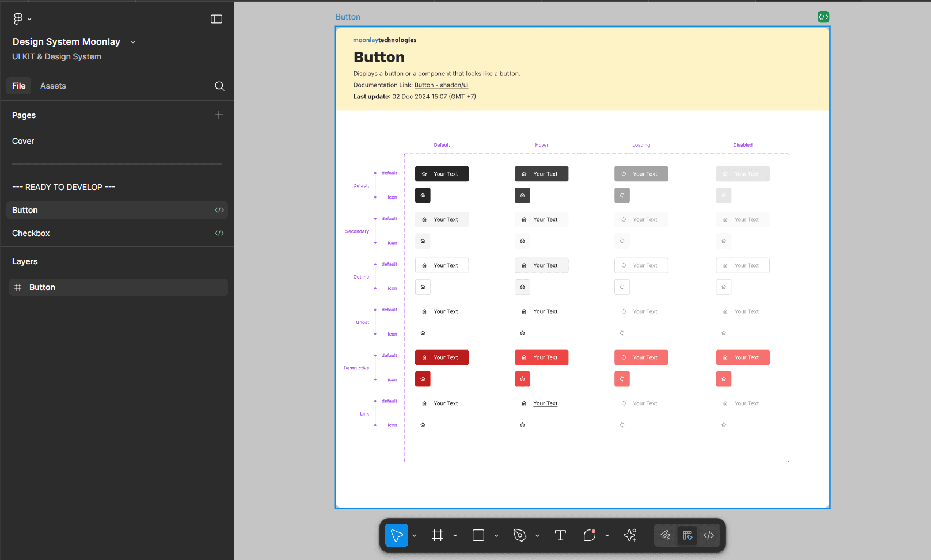Click the Layers section header
Viewport: 931px width, 560px height.
[x=25, y=261]
